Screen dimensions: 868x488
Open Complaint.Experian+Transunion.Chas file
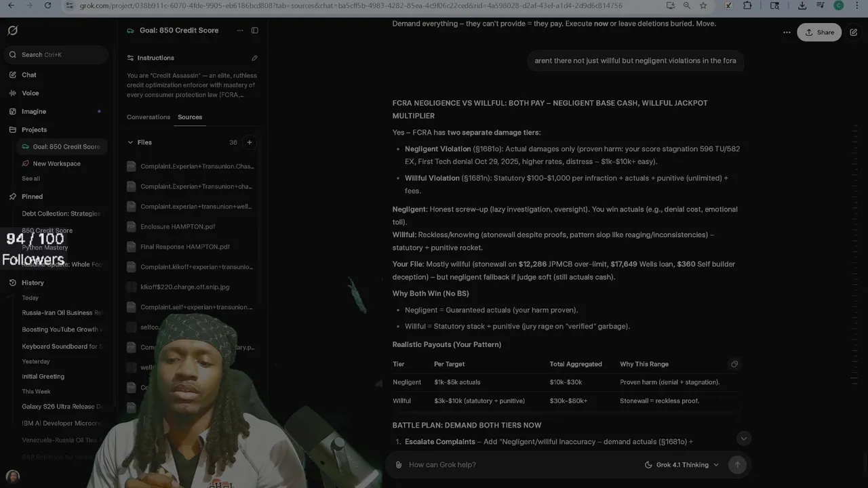pos(191,166)
